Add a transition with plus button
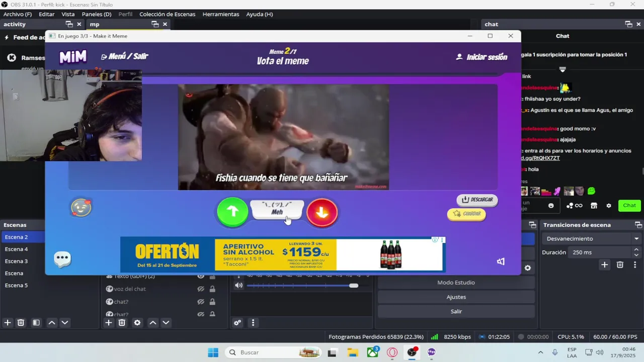Viewport: 644px width, 362px height. click(605, 265)
